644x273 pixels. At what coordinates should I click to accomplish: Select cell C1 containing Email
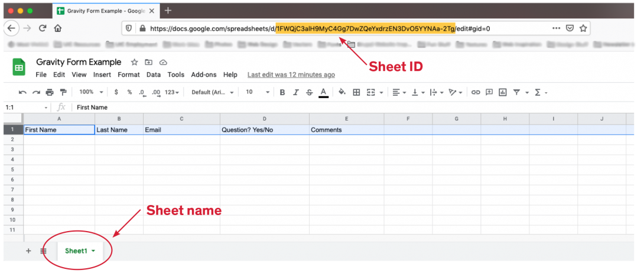click(181, 130)
